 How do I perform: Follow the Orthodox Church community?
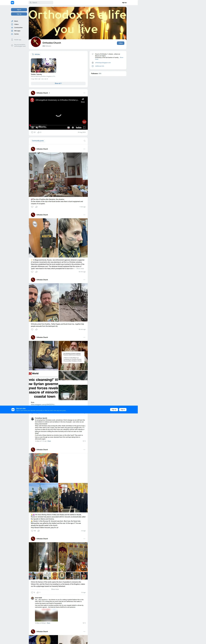coord(120,43)
